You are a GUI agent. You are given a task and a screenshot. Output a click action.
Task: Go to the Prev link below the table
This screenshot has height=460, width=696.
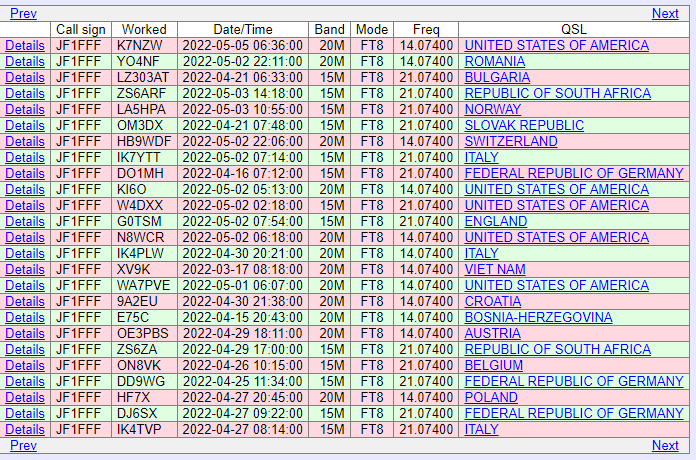pos(23,445)
